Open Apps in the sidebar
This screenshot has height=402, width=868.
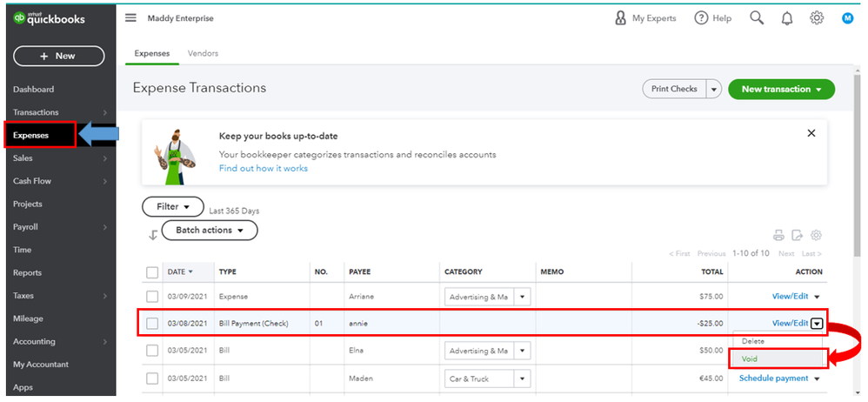23,387
